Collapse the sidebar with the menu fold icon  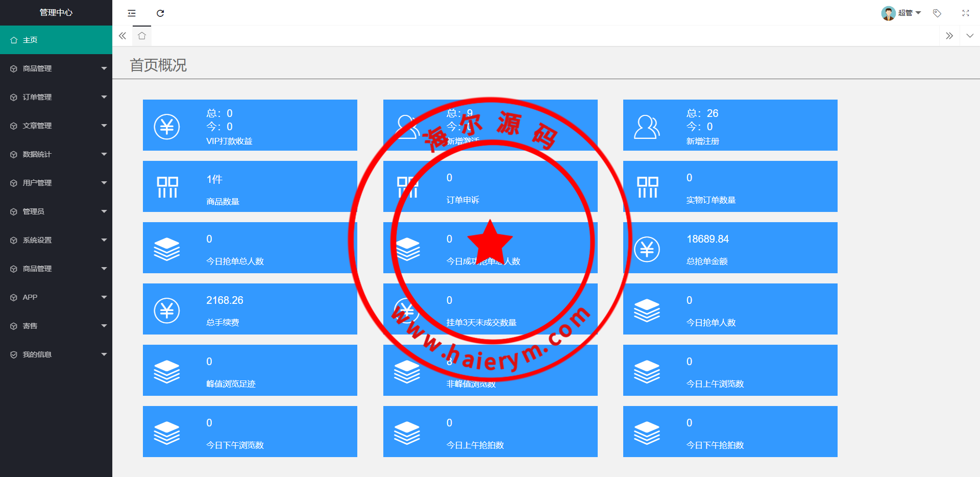(132, 13)
